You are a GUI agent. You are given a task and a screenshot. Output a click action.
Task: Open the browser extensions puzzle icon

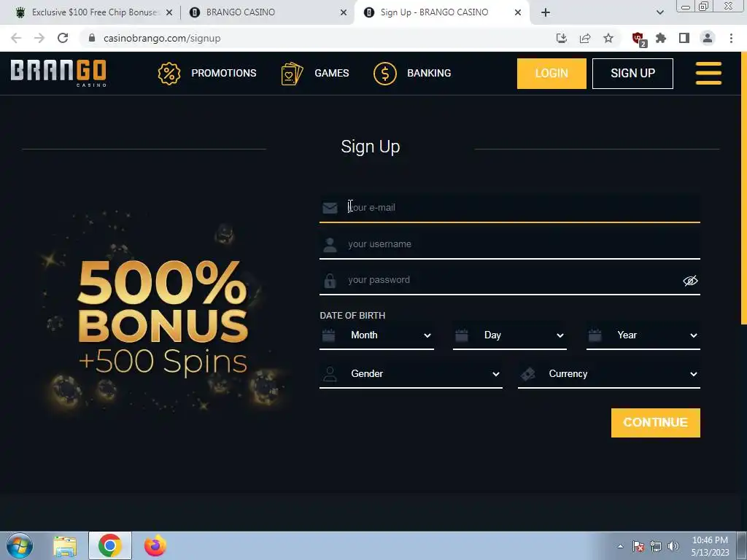661,38
